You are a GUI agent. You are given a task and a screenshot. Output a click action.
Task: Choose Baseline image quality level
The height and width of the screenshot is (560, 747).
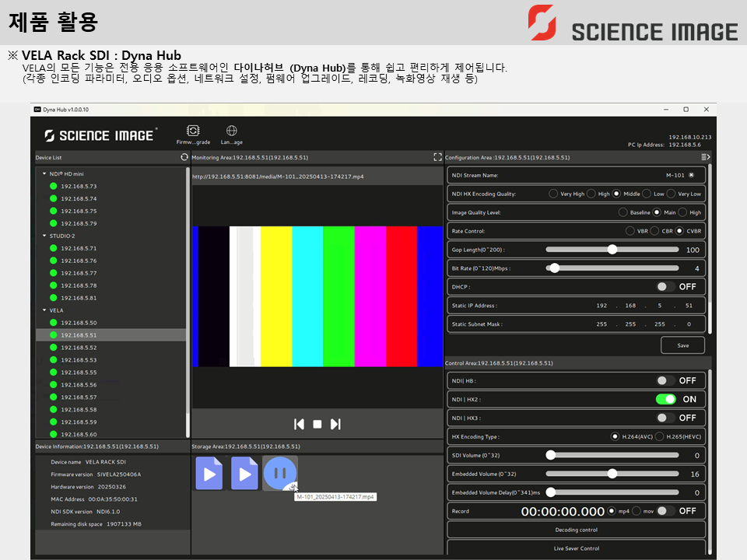tap(622, 212)
